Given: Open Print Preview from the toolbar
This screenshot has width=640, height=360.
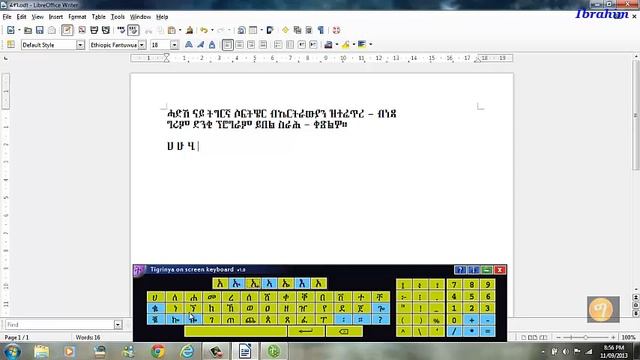Looking at the screenshot, I should coord(106,30).
